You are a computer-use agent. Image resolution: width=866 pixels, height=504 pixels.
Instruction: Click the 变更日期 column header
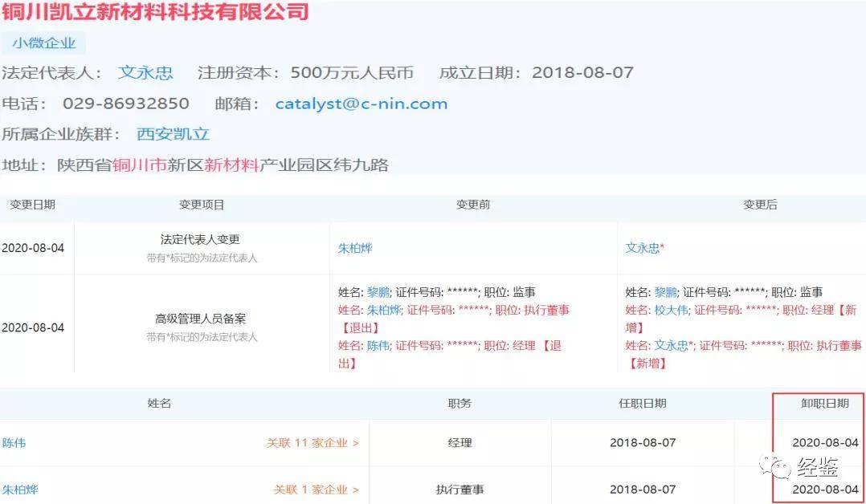click(x=33, y=205)
